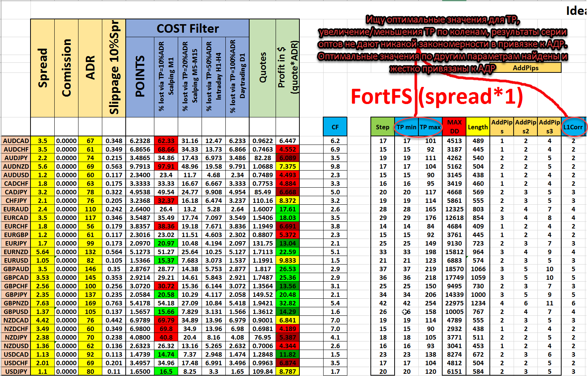Click the EURUSD pair cell
Screen dimensions: 588x376
(16, 260)
